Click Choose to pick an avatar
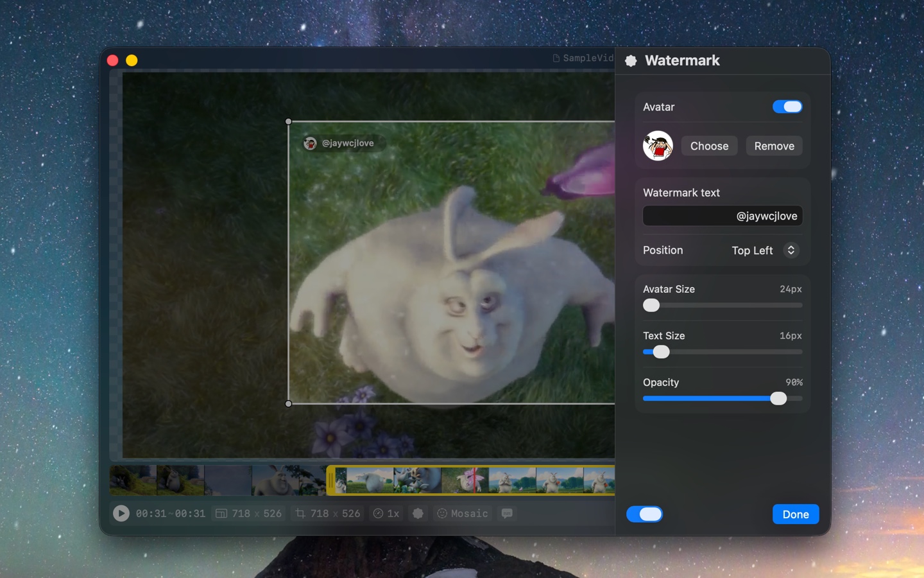Image resolution: width=924 pixels, height=578 pixels. tap(709, 146)
